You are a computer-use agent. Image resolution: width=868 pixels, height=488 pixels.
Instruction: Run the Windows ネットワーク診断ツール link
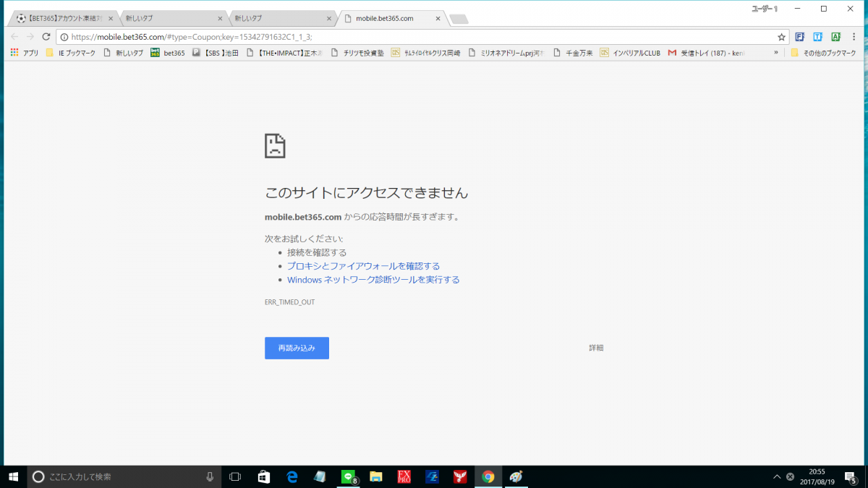[373, 280]
